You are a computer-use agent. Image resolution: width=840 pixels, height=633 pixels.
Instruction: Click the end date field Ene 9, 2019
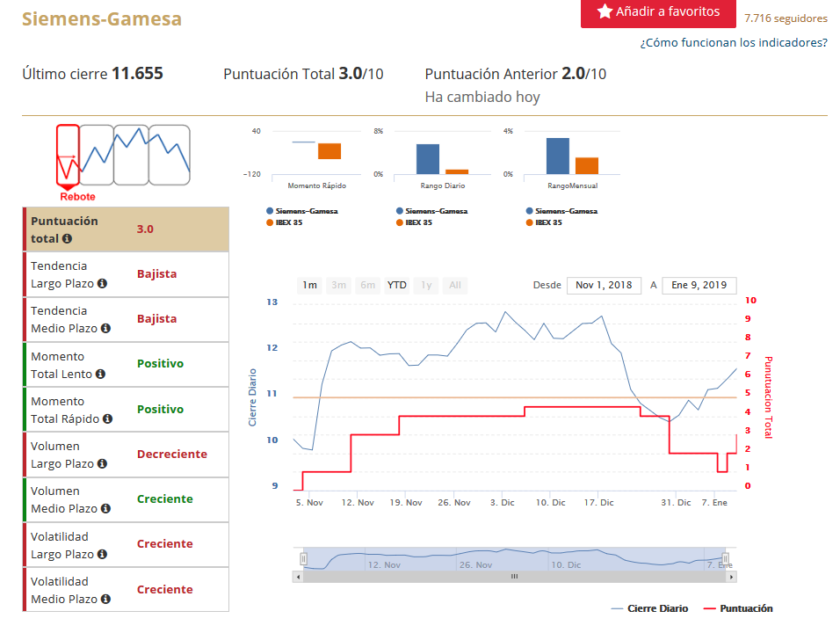(x=699, y=285)
